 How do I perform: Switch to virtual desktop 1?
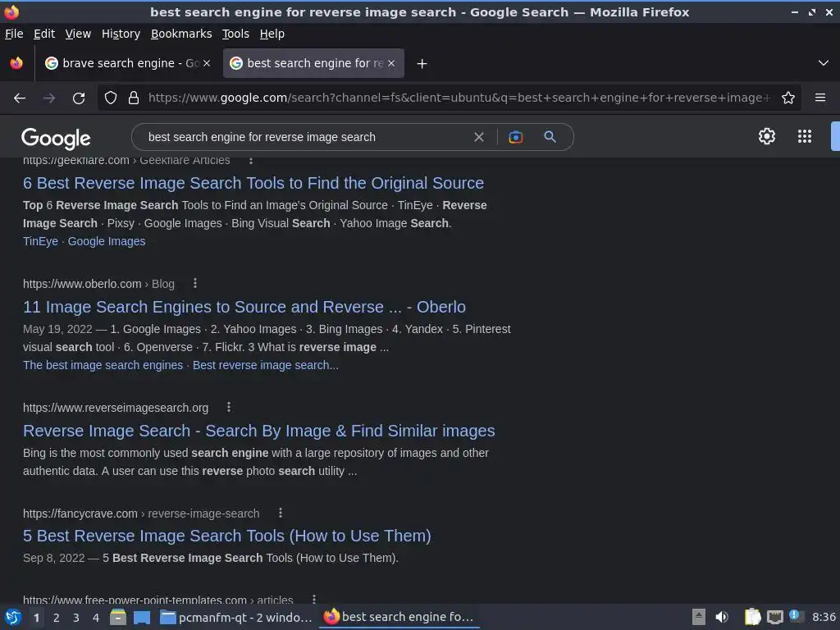(36, 618)
